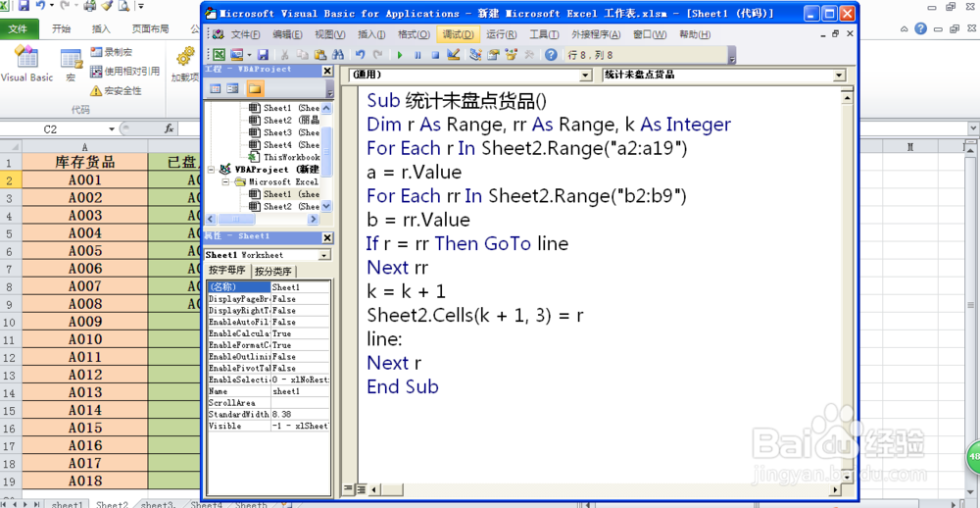This screenshot has height=508, width=980.
Task: Run the macro with the green play icon
Action: point(400,55)
